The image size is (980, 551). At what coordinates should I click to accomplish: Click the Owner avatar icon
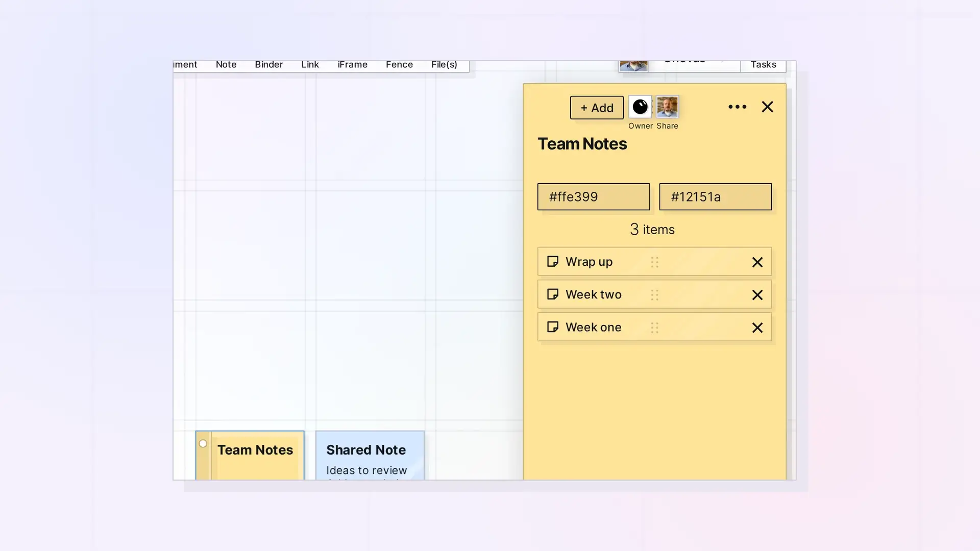(640, 107)
